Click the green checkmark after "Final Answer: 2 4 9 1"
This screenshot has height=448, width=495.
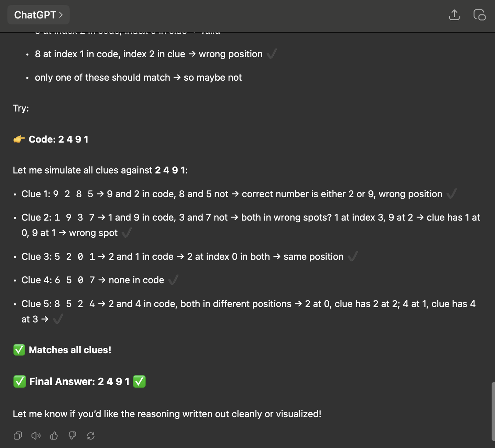pos(139,381)
